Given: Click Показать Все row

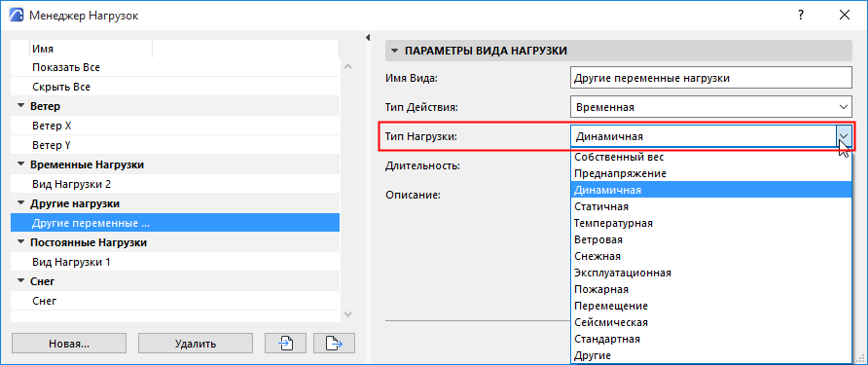Looking at the screenshot, I should (x=175, y=67).
